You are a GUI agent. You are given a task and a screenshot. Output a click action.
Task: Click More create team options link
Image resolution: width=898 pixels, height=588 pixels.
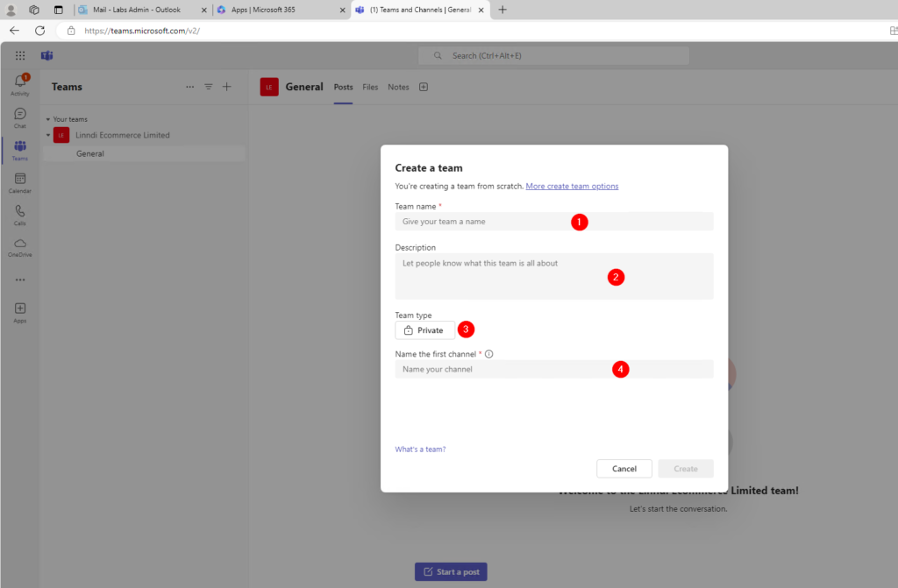point(572,186)
